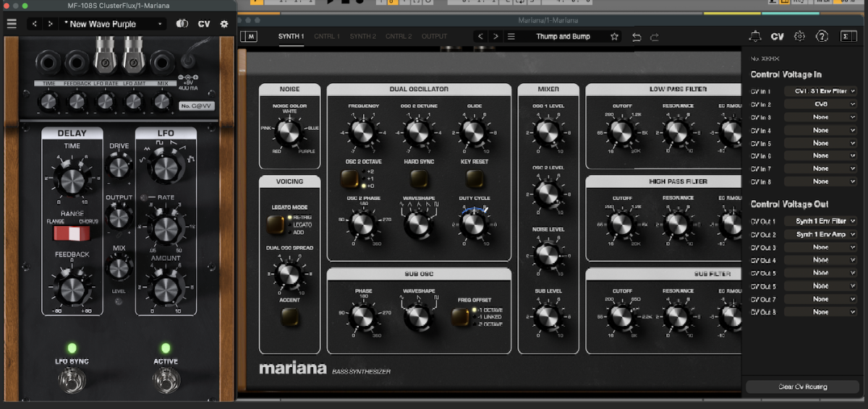Open CV In 3 dropdown
The width and height of the screenshot is (868, 409).
click(820, 117)
